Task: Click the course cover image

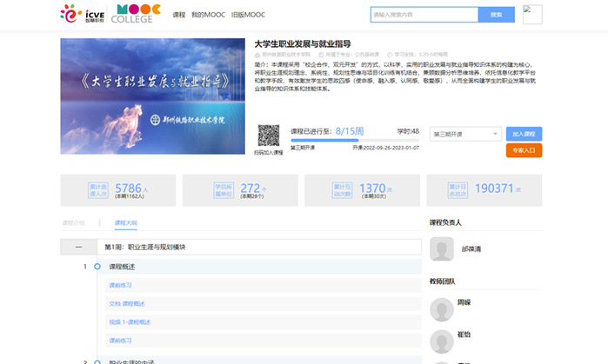Action: click(152, 96)
